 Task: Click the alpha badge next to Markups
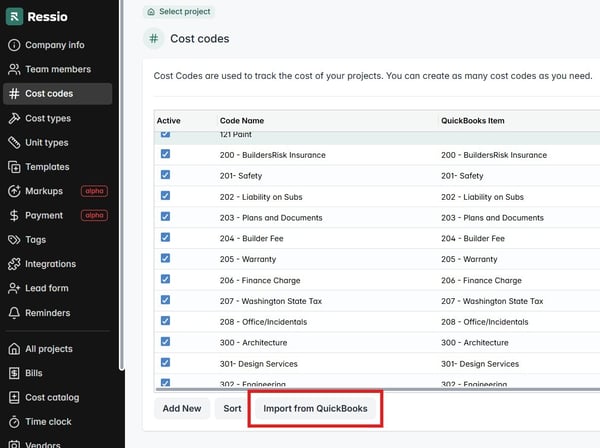pyautogui.click(x=94, y=191)
